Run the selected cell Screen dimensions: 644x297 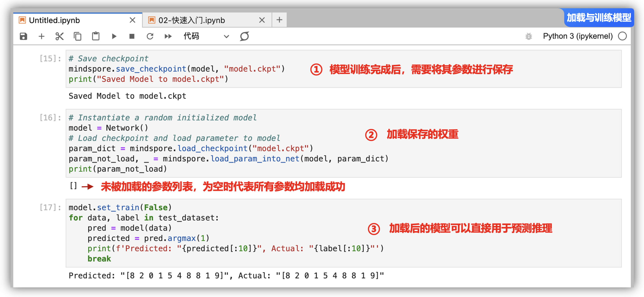click(114, 36)
